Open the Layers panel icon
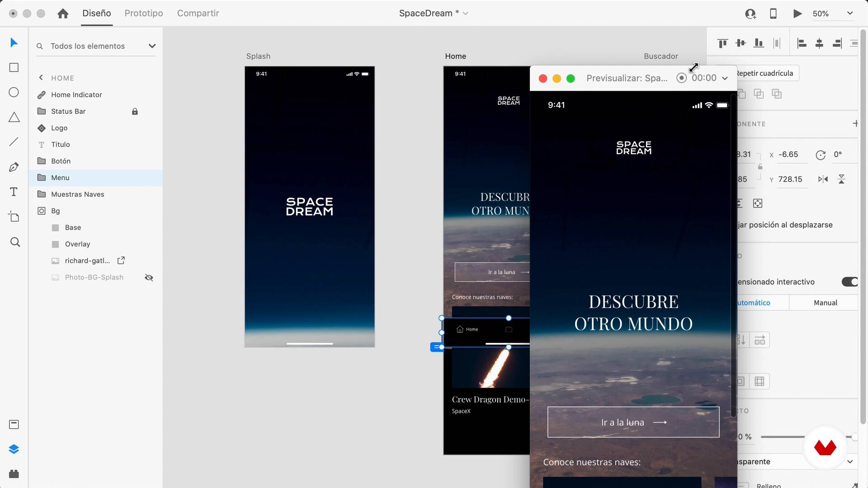The image size is (868, 488). [14, 449]
